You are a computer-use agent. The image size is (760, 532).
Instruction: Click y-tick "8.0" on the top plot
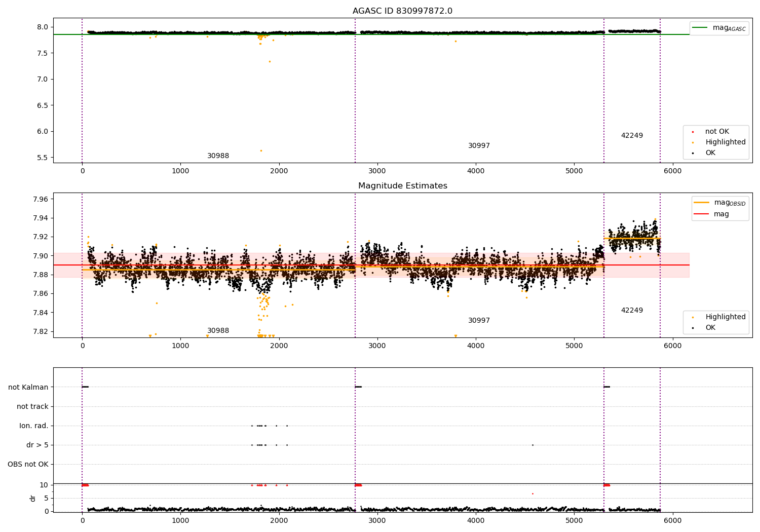point(42,27)
